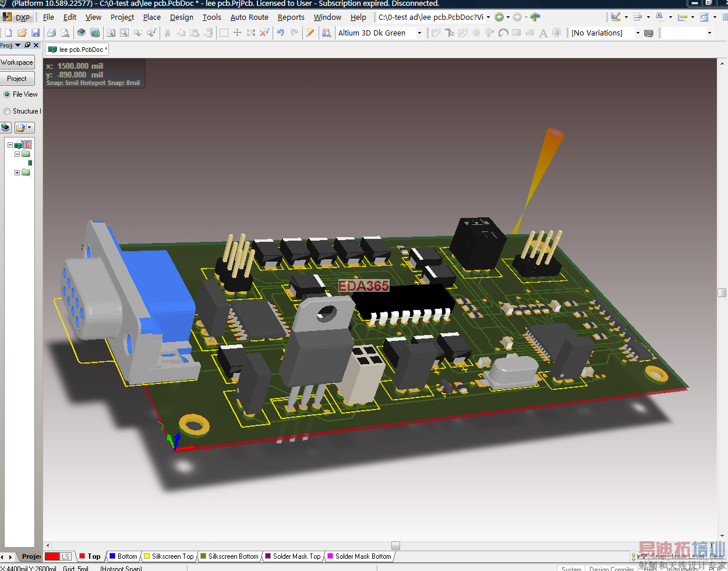Expand the collapsed folder in project tree
Image resolution: width=728 pixels, height=571 pixels.
pos(17,172)
